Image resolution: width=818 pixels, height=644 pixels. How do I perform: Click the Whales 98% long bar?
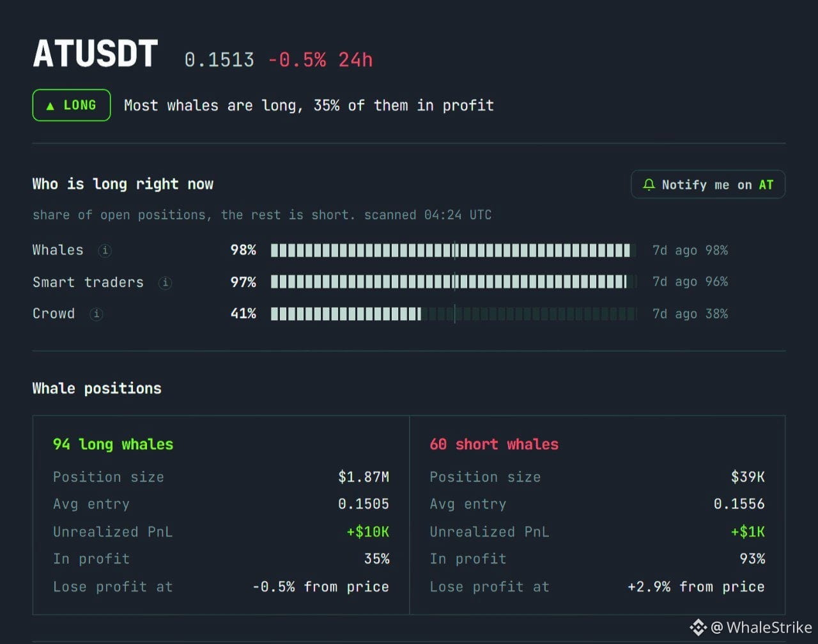(454, 250)
